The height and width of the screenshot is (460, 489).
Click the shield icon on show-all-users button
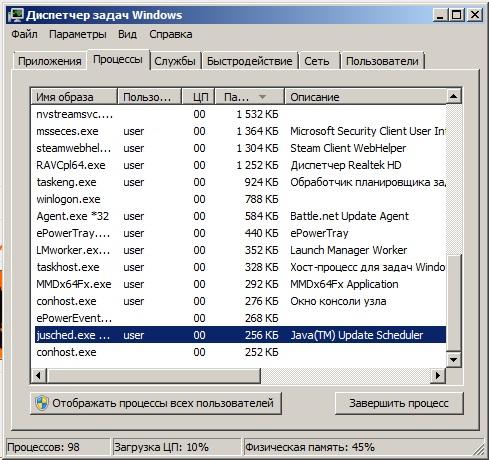(42, 403)
